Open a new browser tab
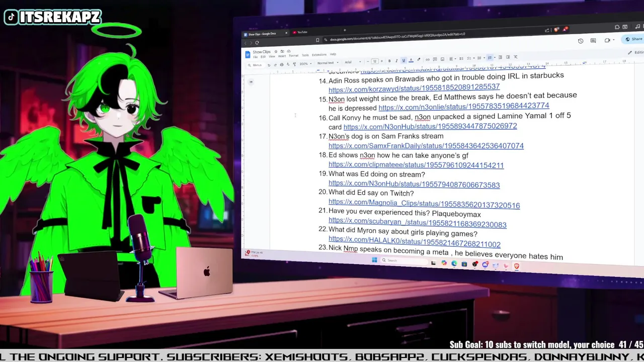The height and width of the screenshot is (362, 644). coord(345,30)
